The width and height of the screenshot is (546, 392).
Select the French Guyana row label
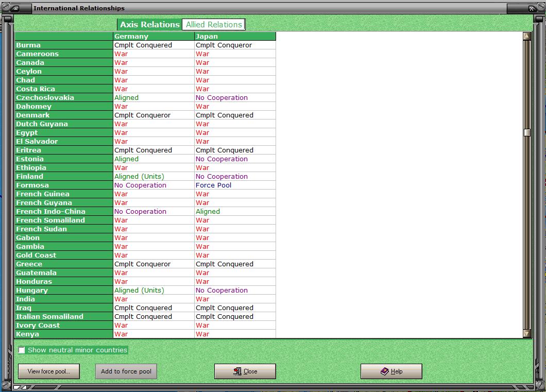tap(64, 202)
